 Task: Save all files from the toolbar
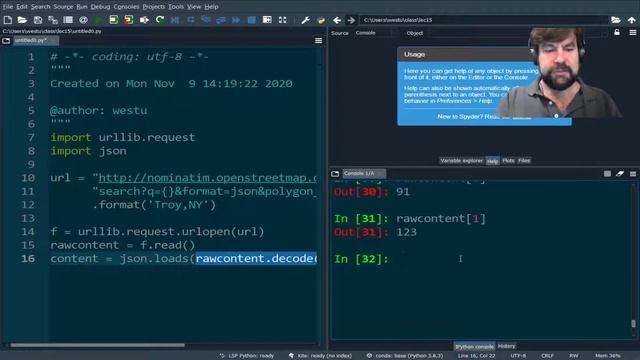coord(53,20)
